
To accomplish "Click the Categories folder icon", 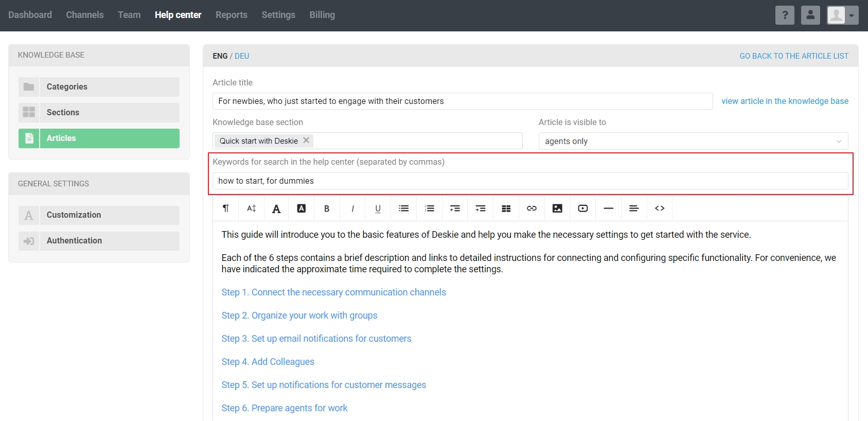I will (x=29, y=87).
